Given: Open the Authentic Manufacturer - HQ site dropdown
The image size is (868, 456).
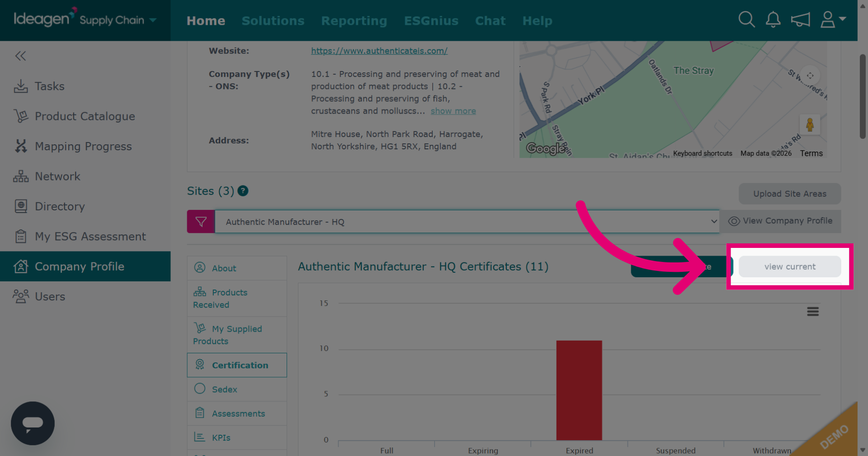Looking at the screenshot, I should (467, 222).
